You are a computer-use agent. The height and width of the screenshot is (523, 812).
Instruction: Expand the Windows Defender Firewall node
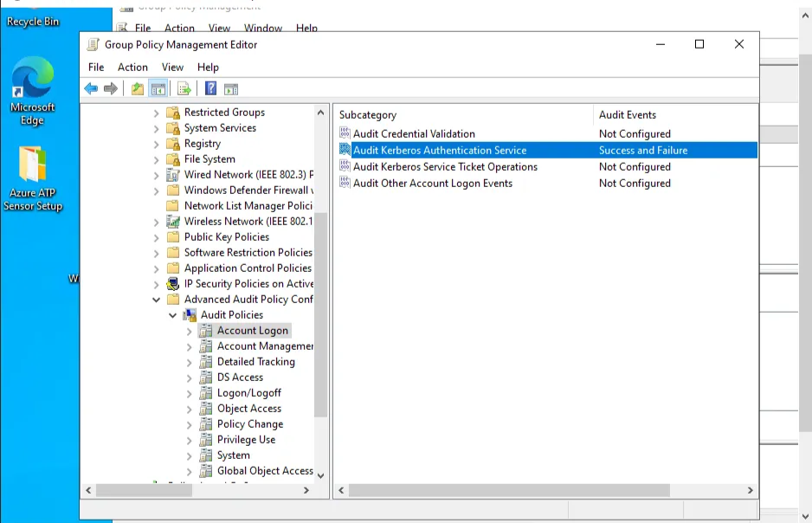157,191
